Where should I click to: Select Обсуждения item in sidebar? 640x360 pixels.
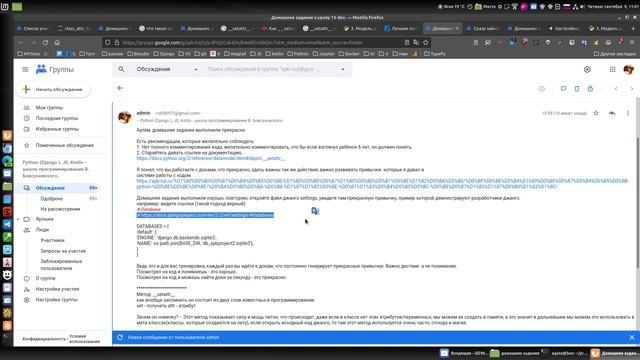tap(60, 188)
